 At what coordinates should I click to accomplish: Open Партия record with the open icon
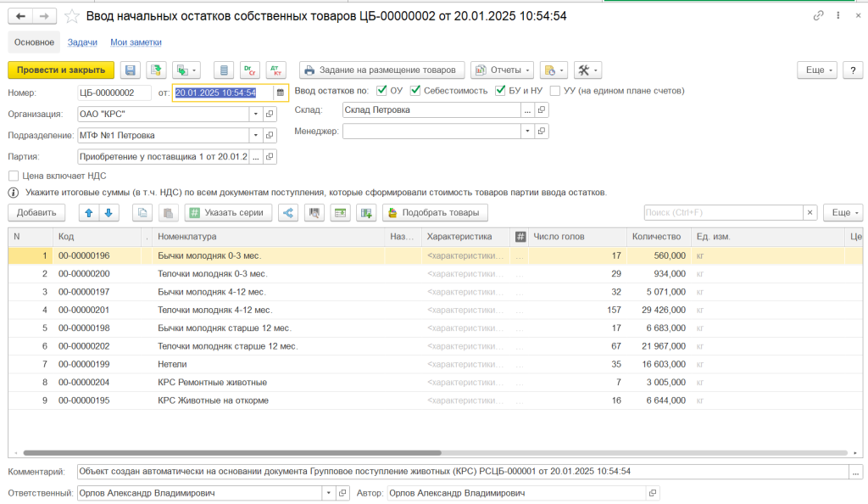click(x=270, y=157)
